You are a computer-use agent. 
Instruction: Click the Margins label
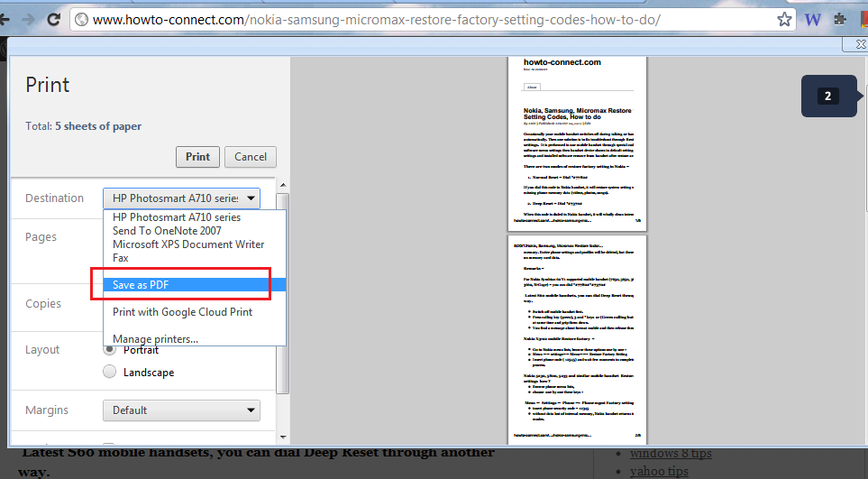click(47, 410)
